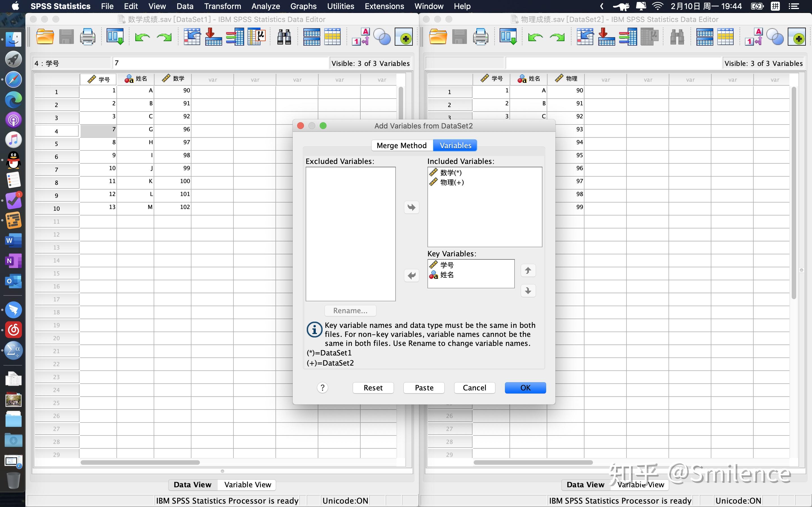Open the Transform menu
The image size is (812, 507).
(222, 6)
